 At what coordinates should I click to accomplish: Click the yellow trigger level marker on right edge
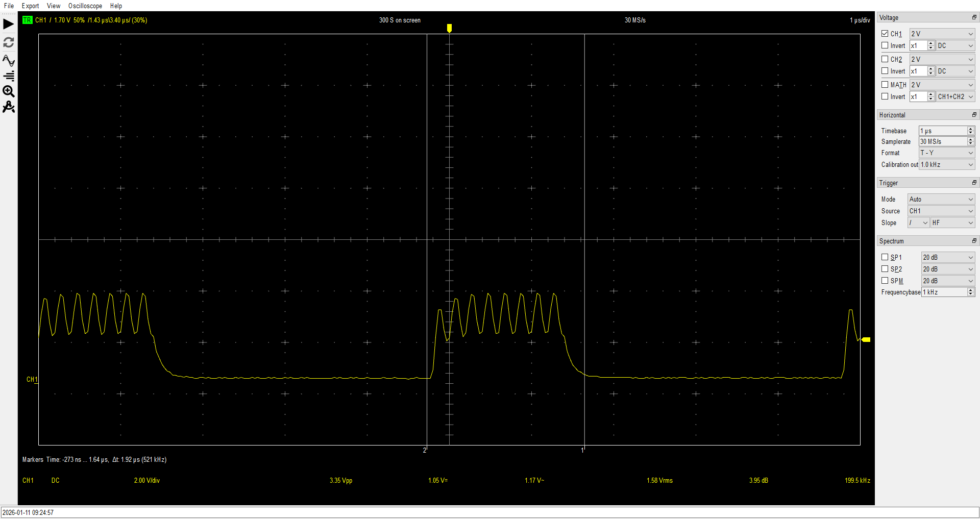click(x=866, y=339)
